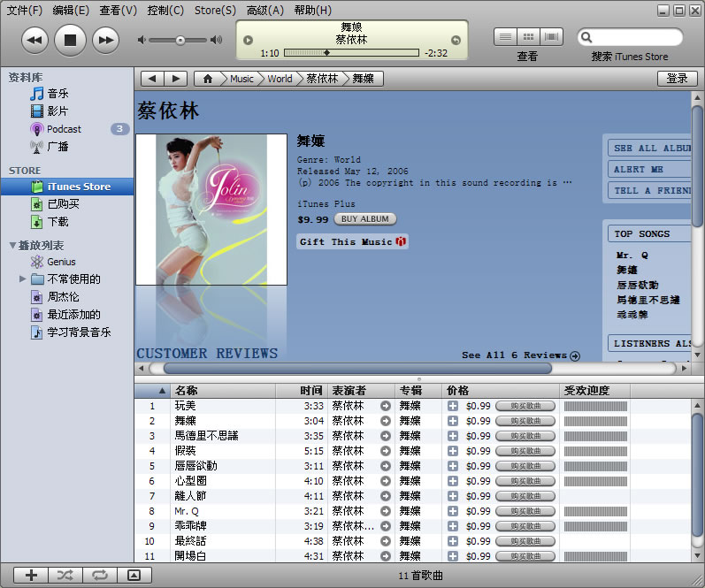Click the ALERT ME button

pos(649,170)
